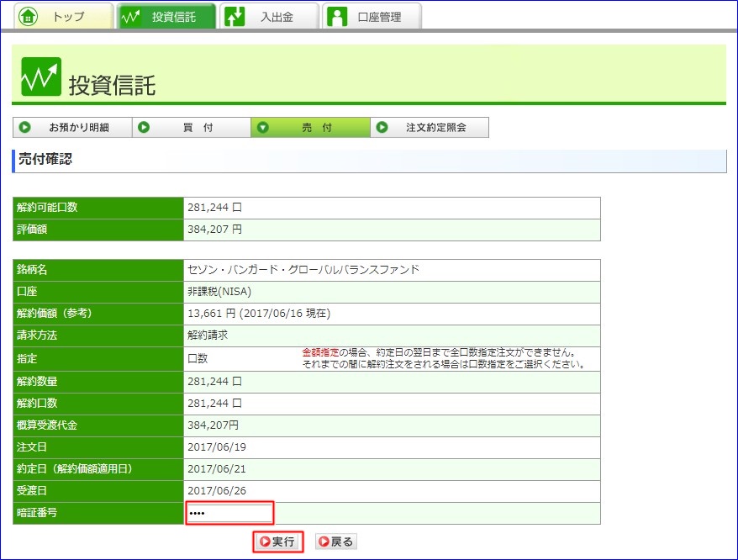Click the person icon on 口座管理 tab
The image size is (738, 560).
(337, 17)
